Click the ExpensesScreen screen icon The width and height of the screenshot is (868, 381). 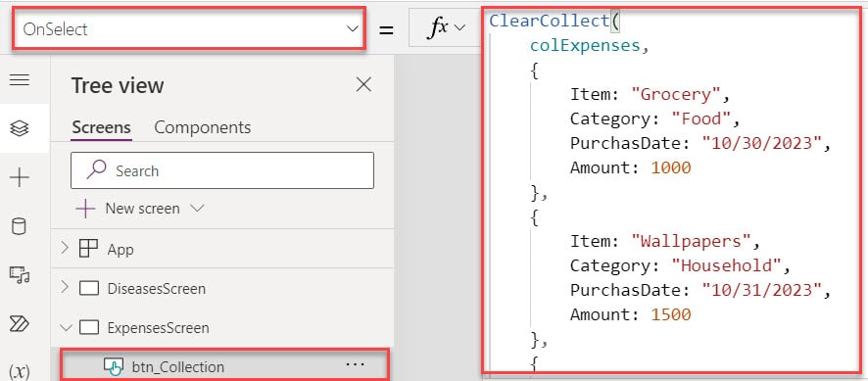click(89, 328)
